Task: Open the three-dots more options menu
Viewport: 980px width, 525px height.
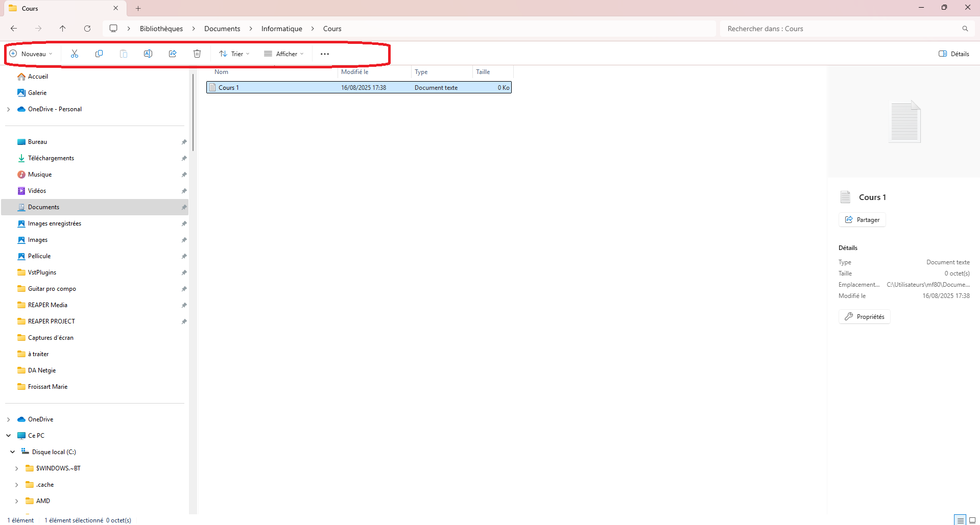Action: pos(325,54)
